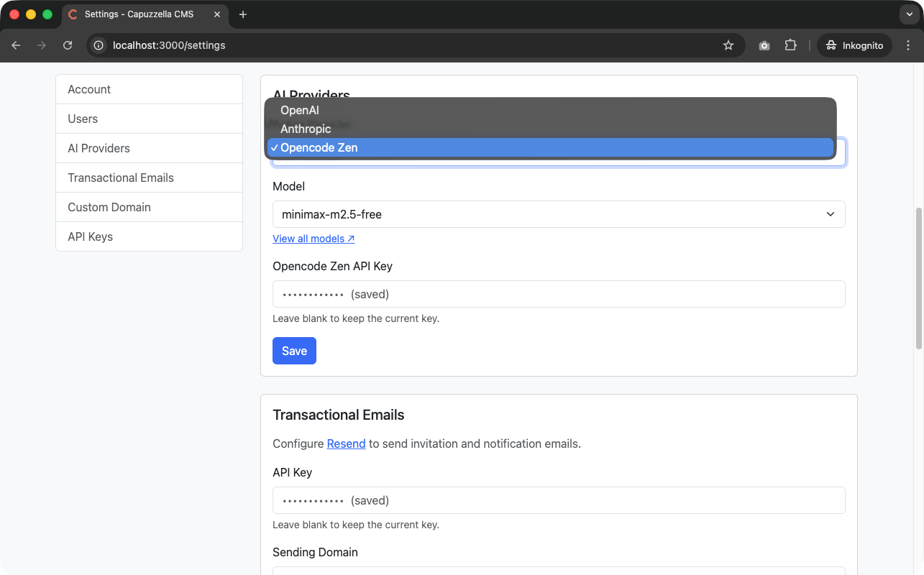Image resolution: width=924 pixels, height=575 pixels.
Task: Click the Transactional Emails section heading
Action: coord(339,415)
